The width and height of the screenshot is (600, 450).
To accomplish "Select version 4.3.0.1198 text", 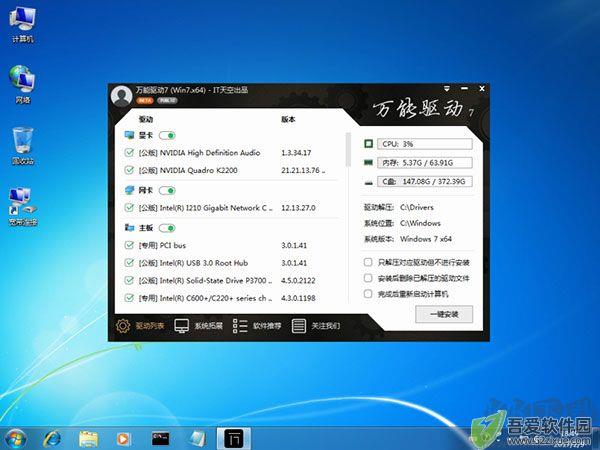I will point(298,298).
